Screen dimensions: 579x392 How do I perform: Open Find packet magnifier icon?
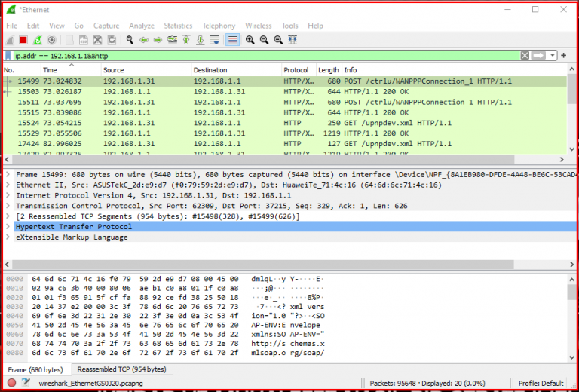point(130,40)
